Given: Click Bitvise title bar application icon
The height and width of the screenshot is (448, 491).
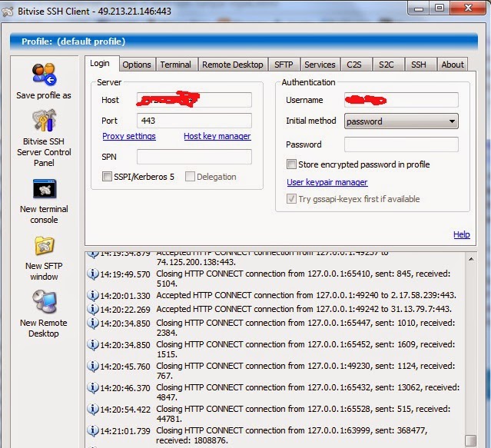Looking at the screenshot, I should click(8, 12).
